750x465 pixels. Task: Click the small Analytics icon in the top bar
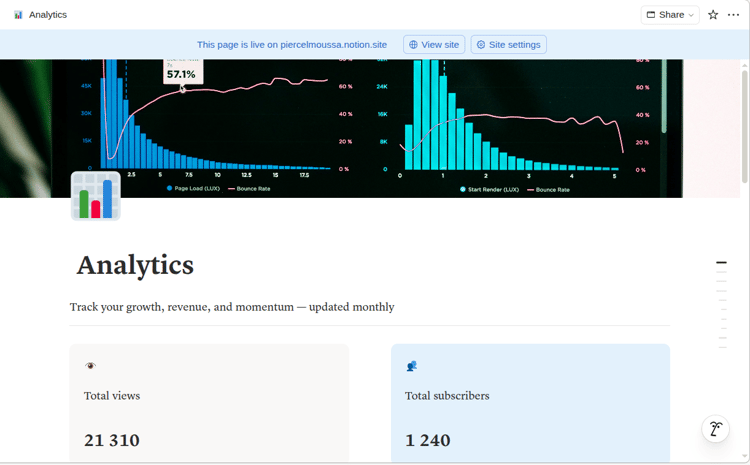(x=18, y=15)
